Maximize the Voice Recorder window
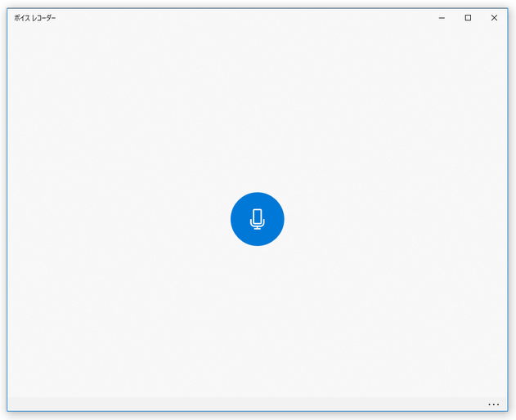Screen dimensions: 516x420 468,18
